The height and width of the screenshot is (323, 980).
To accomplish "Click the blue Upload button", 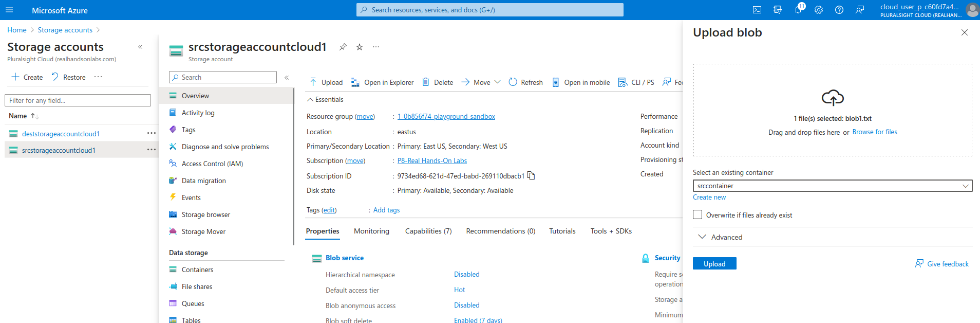I will (x=714, y=263).
